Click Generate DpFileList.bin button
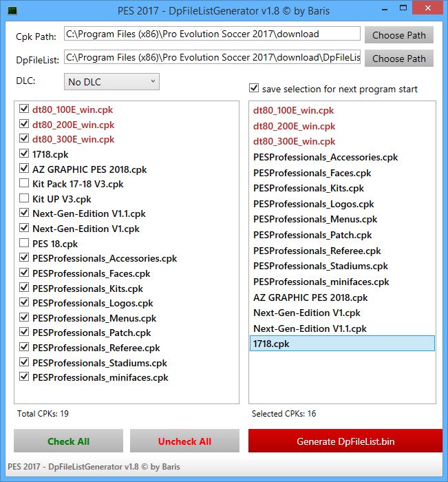Image resolution: width=448 pixels, height=482 pixels. pos(345,441)
